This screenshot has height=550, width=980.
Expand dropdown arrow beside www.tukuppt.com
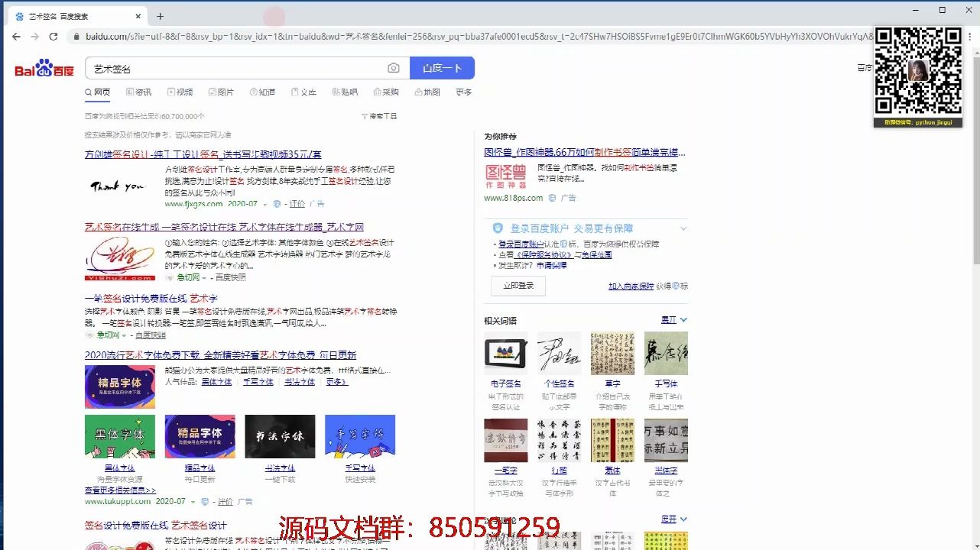[x=194, y=502]
